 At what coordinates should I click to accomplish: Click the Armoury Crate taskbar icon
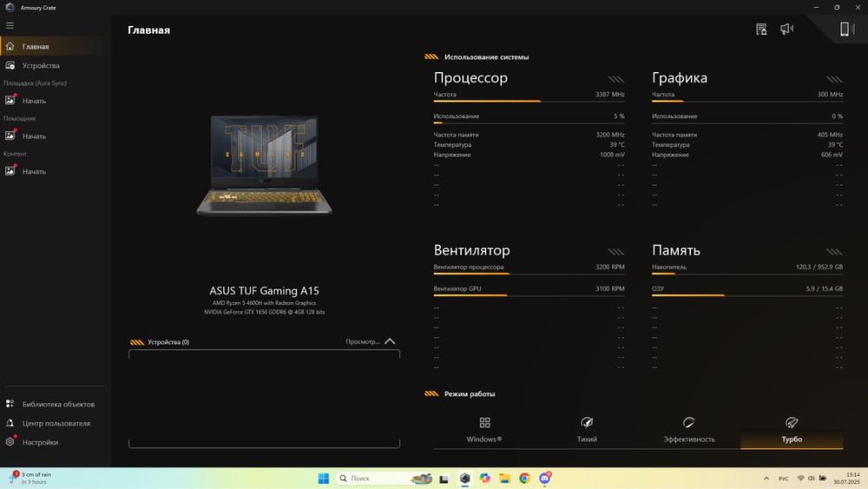[x=464, y=479]
